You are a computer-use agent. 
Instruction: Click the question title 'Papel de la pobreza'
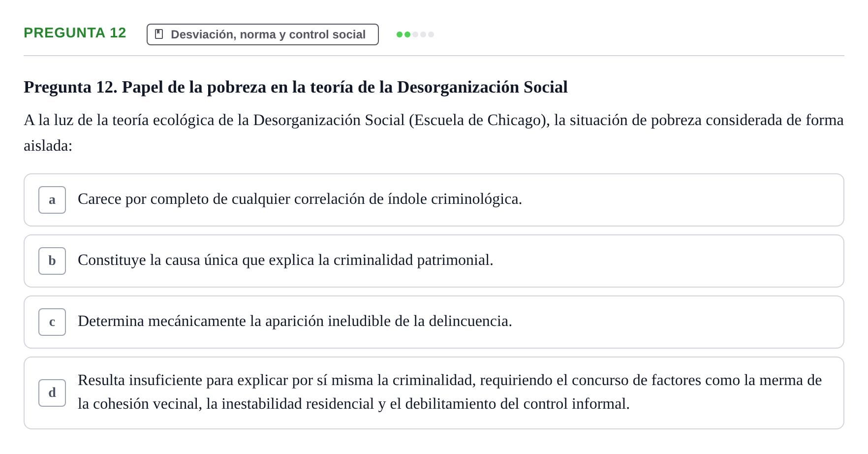(x=296, y=87)
